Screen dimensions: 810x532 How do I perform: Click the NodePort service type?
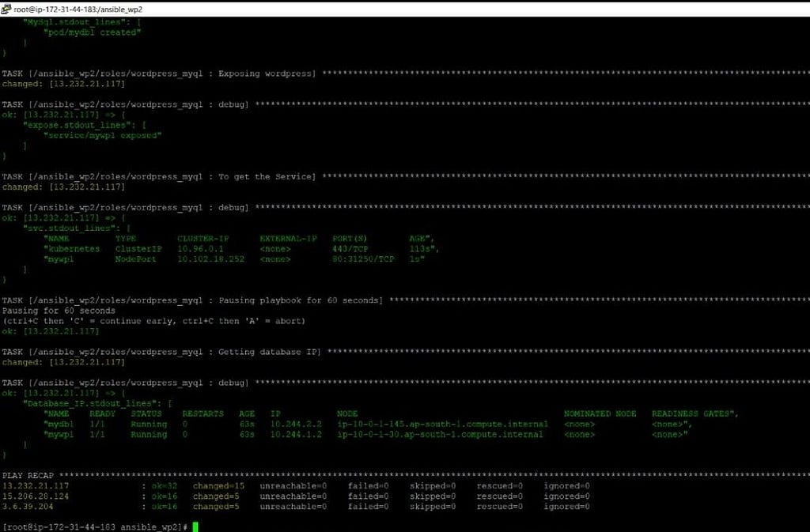(x=136, y=259)
